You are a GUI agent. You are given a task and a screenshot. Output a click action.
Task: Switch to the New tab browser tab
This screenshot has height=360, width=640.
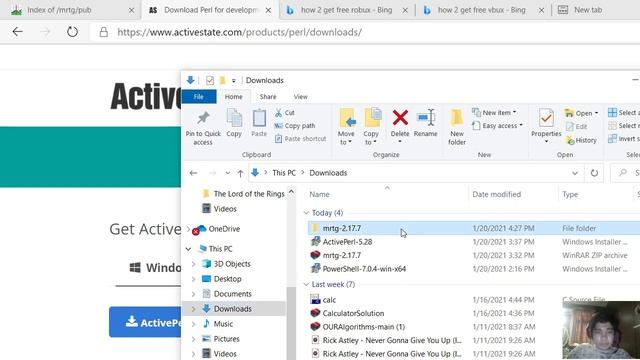point(588,10)
